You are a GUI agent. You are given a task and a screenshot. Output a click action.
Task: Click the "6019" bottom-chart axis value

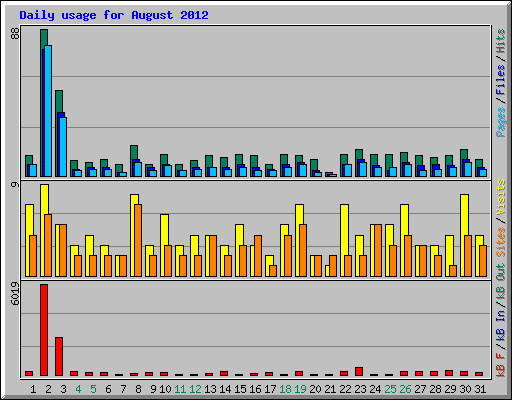point(15,294)
